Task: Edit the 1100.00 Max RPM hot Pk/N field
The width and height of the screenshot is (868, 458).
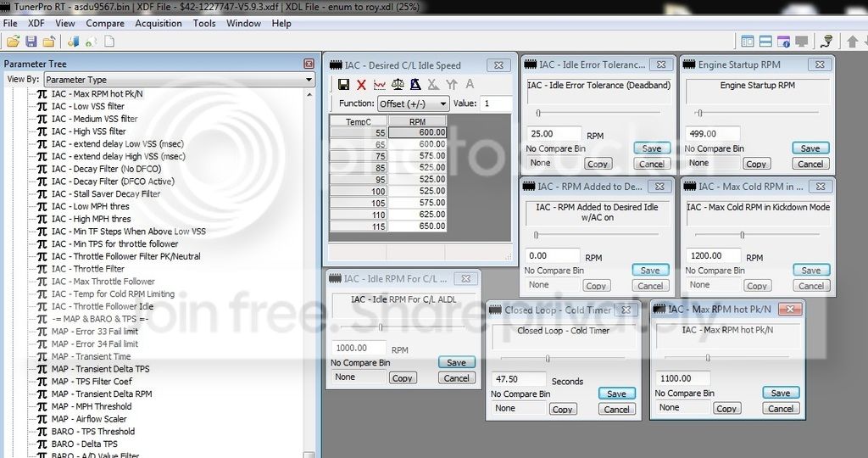Action: tap(683, 378)
